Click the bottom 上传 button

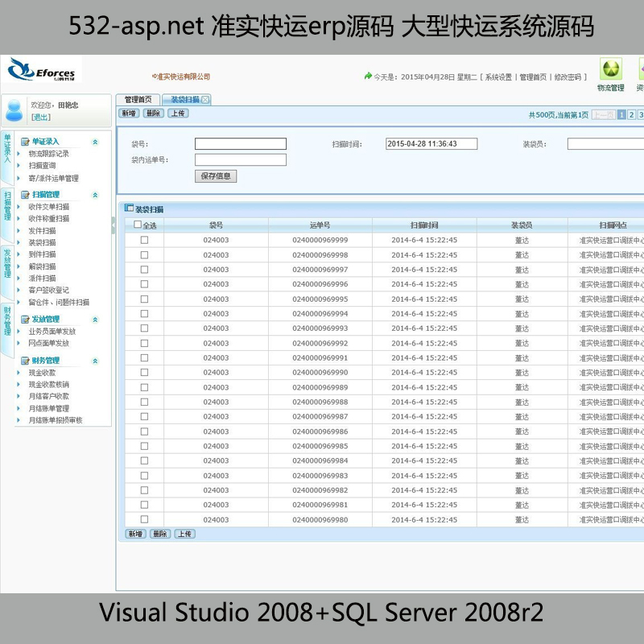[184, 534]
